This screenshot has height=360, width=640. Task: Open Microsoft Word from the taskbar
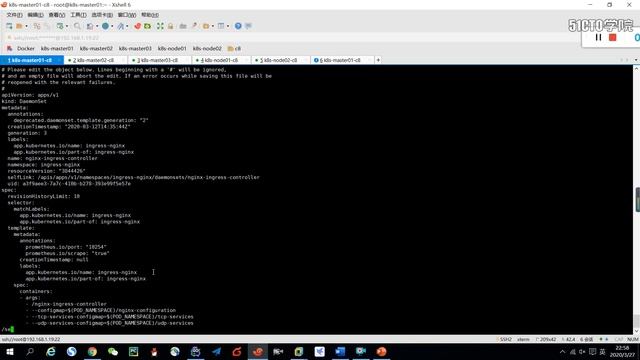[x=340, y=351]
